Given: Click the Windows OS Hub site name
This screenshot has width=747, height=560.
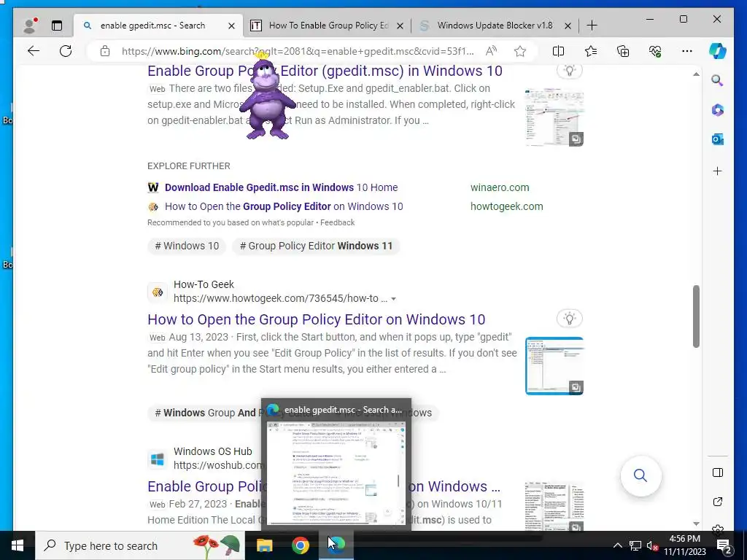Looking at the screenshot, I should pyautogui.click(x=212, y=451).
